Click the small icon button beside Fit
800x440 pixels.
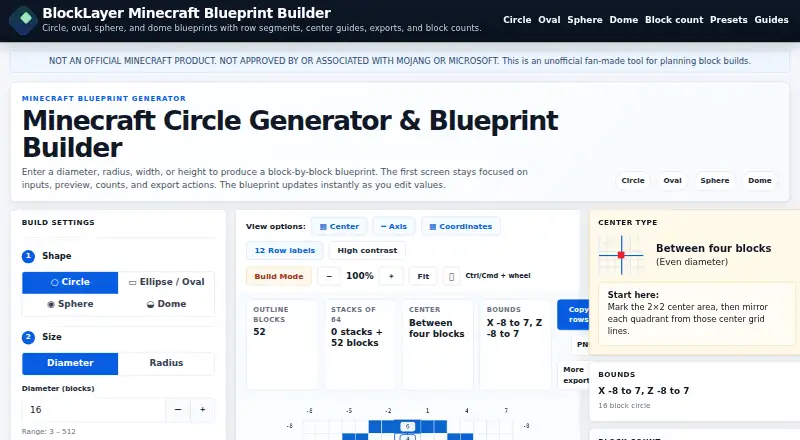click(451, 277)
